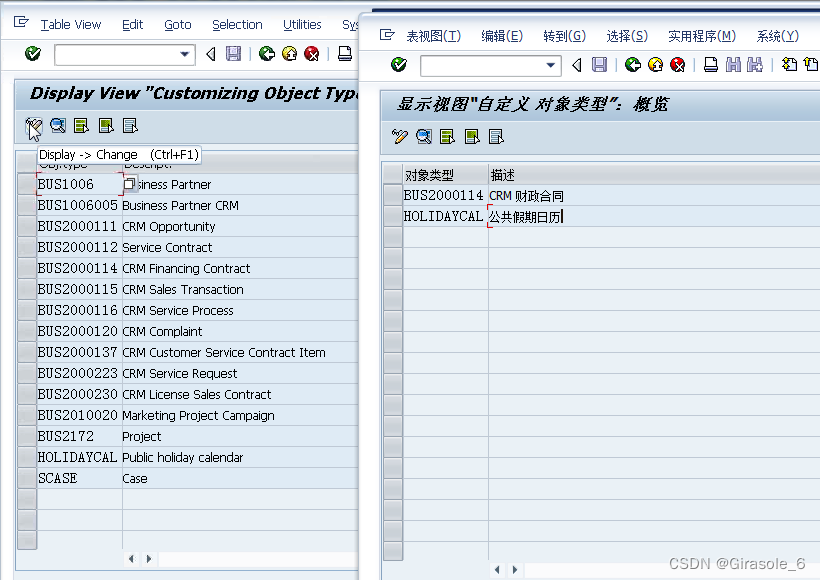Open the 实用程序(M) menu
Viewport: 820px width, 580px height.
(702, 36)
